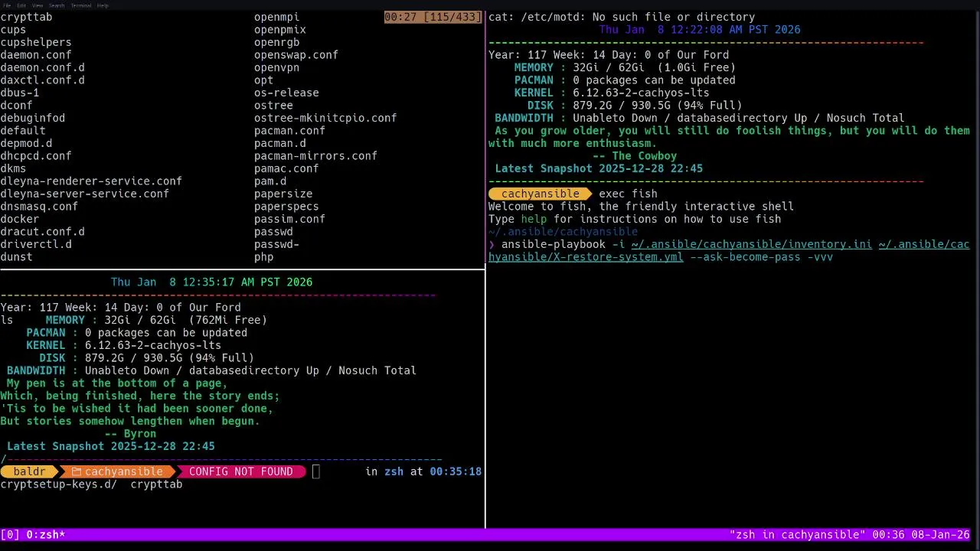
Task: Click the copy-mode position indicator [115/433]
Action: pyautogui.click(x=451, y=17)
